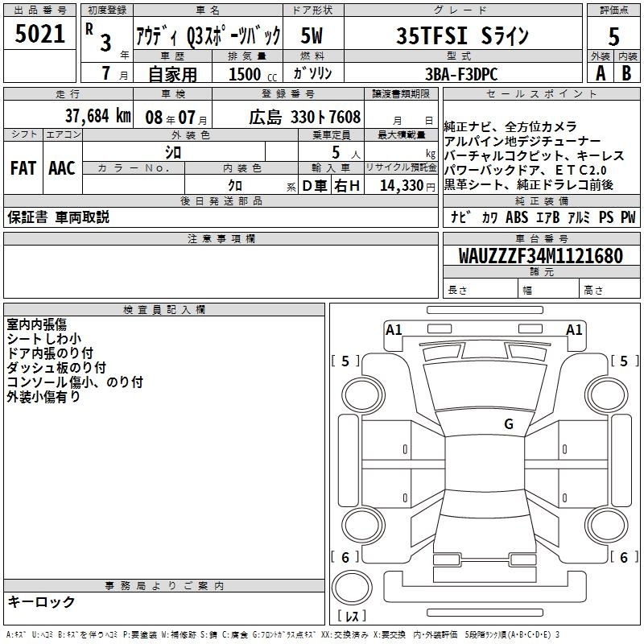Screen dimensions: 644x644
Task: Select the 事務局よりご案内 header
Action: [x=164, y=586]
